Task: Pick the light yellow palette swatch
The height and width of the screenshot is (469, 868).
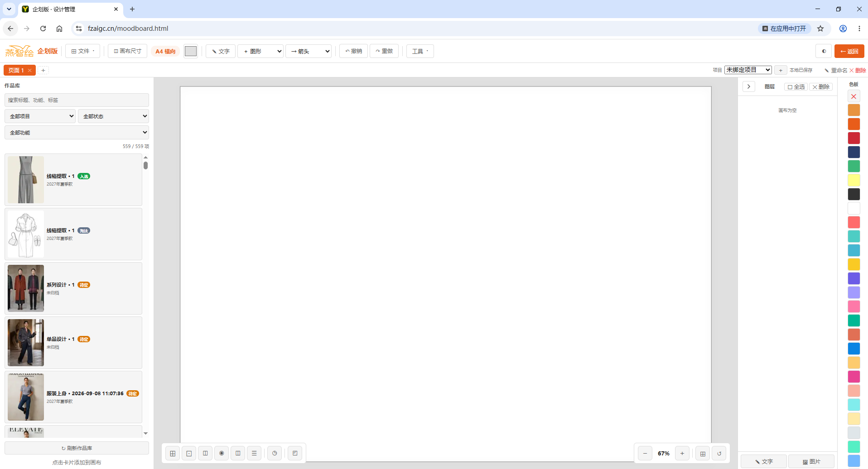Action: tap(854, 180)
